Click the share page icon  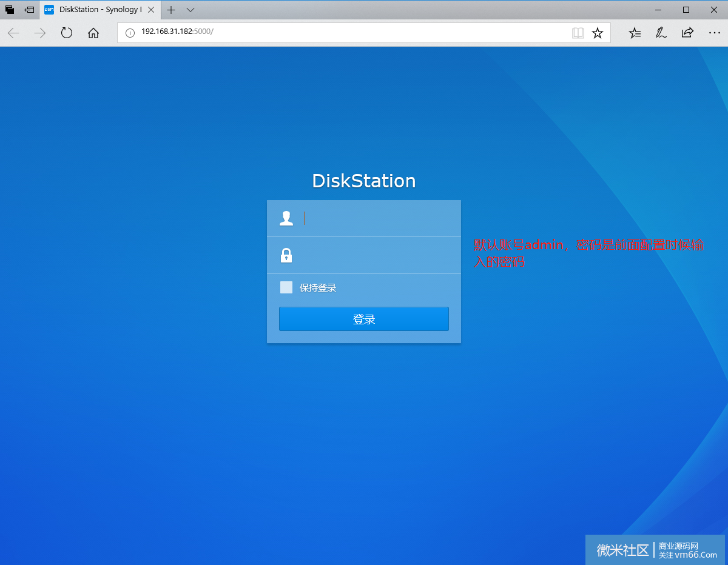click(687, 33)
